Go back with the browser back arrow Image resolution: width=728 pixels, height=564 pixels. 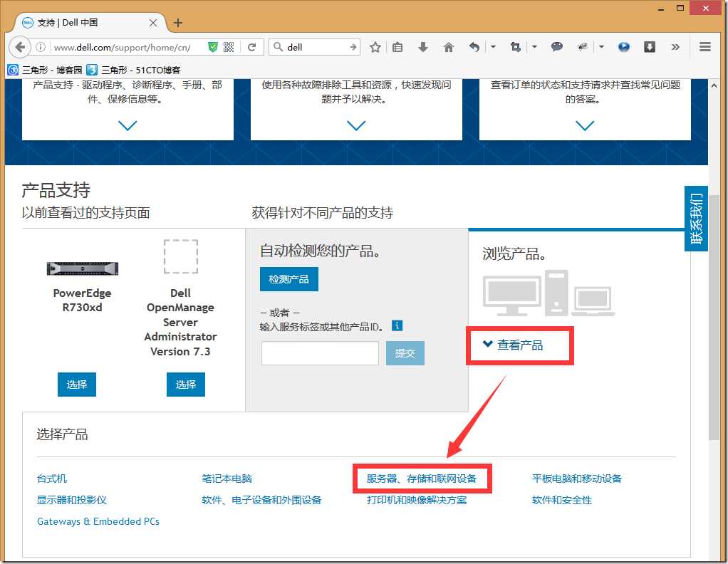(x=20, y=47)
